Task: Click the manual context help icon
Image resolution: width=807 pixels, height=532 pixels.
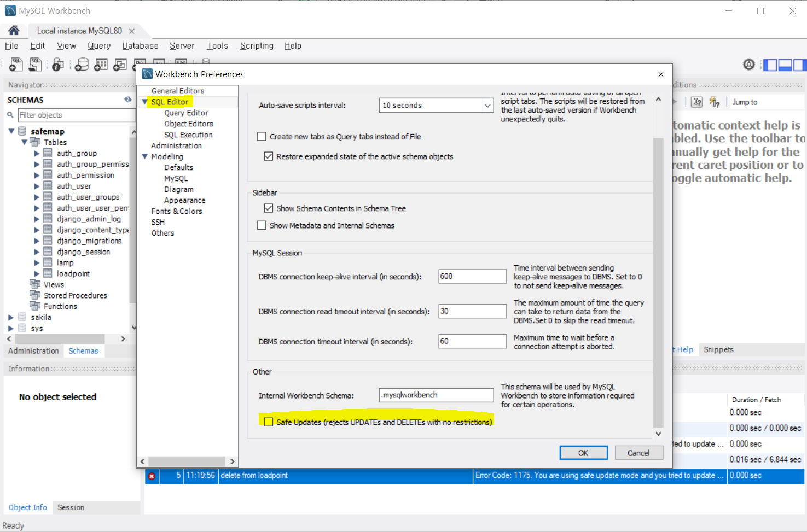Action: 697,102
